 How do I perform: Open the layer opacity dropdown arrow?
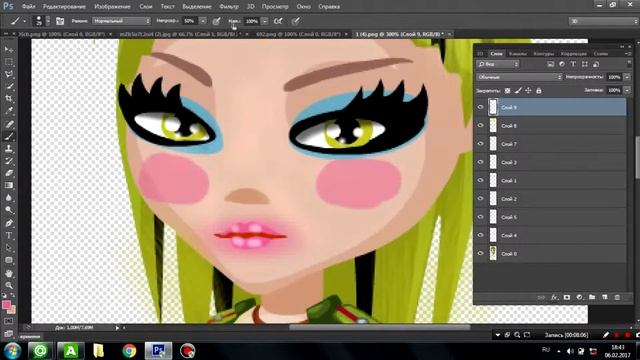[627, 77]
